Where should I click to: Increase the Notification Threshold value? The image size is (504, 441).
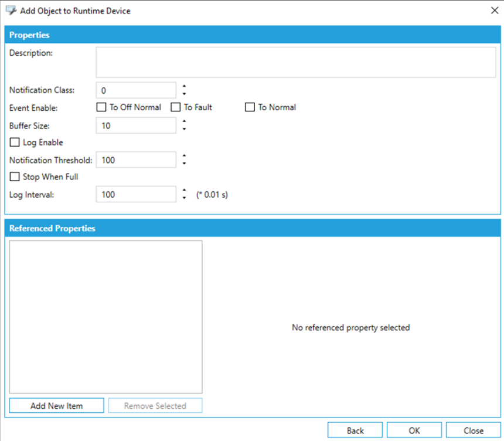(x=184, y=157)
